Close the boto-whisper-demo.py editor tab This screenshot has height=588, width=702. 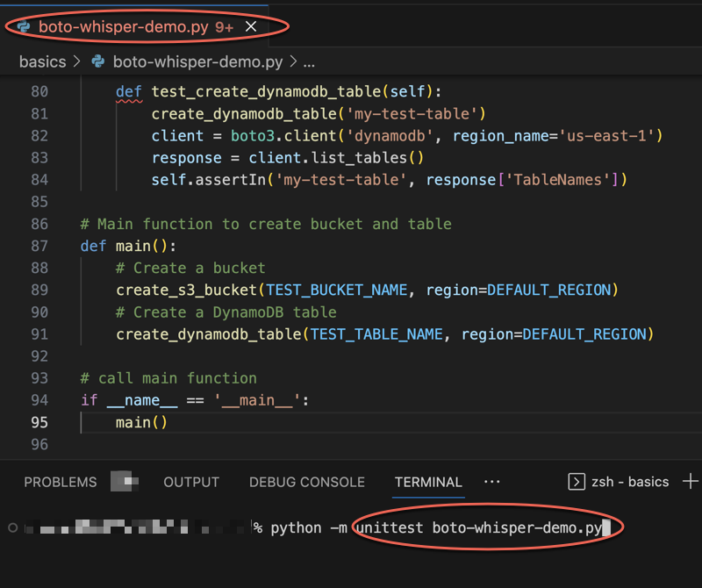pos(251,26)
